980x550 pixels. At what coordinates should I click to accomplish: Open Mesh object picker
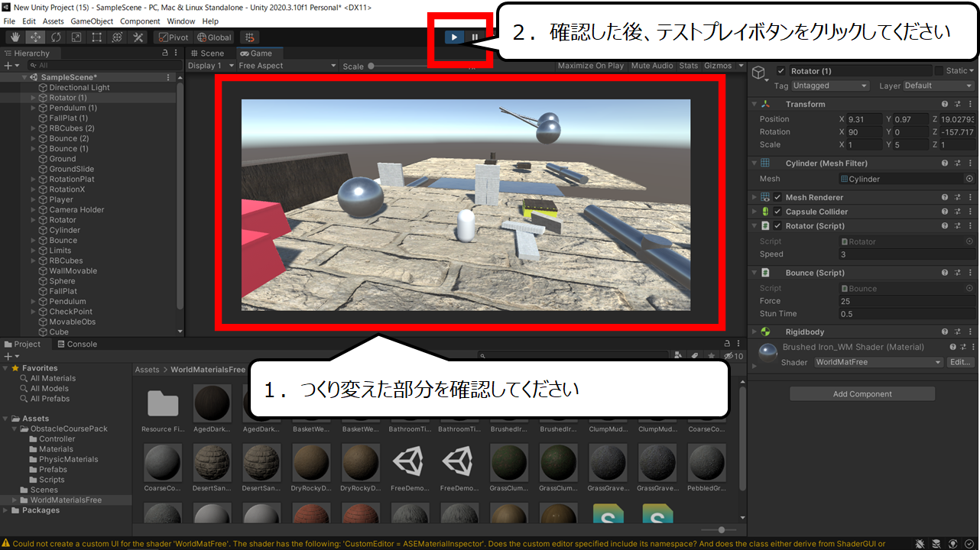click(x=969, y=179)
